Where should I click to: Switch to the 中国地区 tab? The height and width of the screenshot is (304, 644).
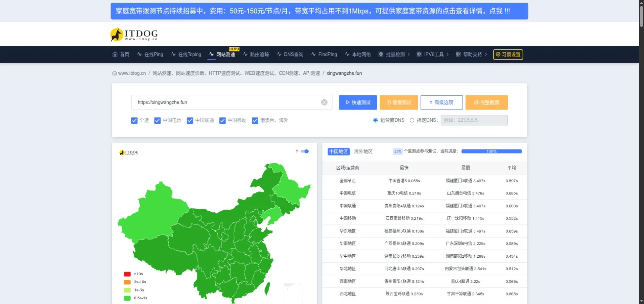pos(338,151)
